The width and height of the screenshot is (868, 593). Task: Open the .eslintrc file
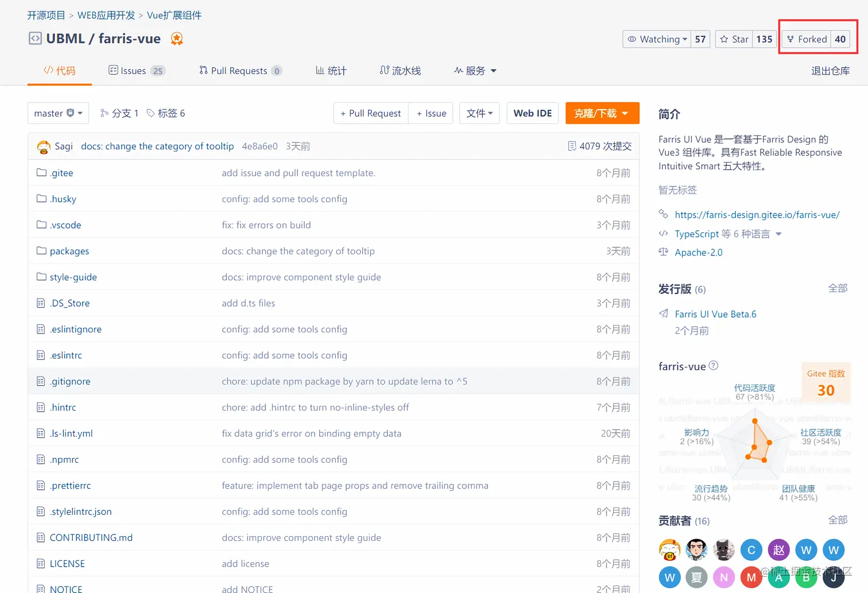(66, 355)
